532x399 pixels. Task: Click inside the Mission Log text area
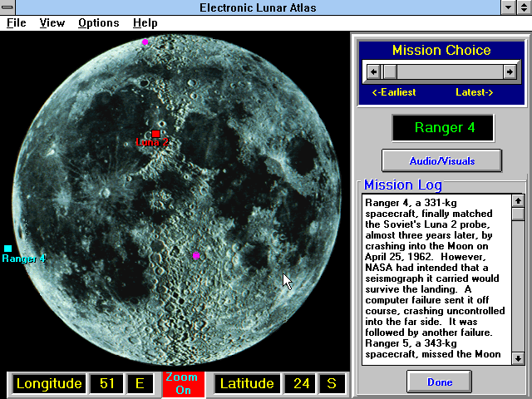pyautogui.click(x=436, y=279)
